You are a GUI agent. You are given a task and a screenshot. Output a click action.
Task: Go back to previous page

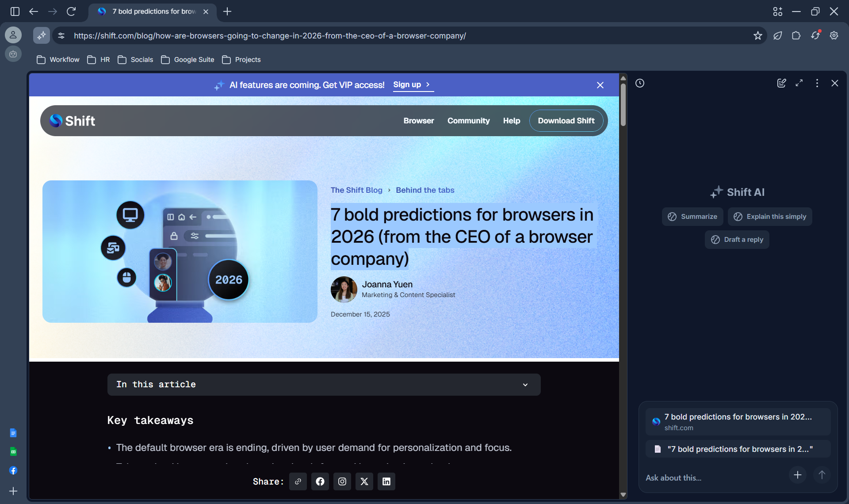point(34,11)
